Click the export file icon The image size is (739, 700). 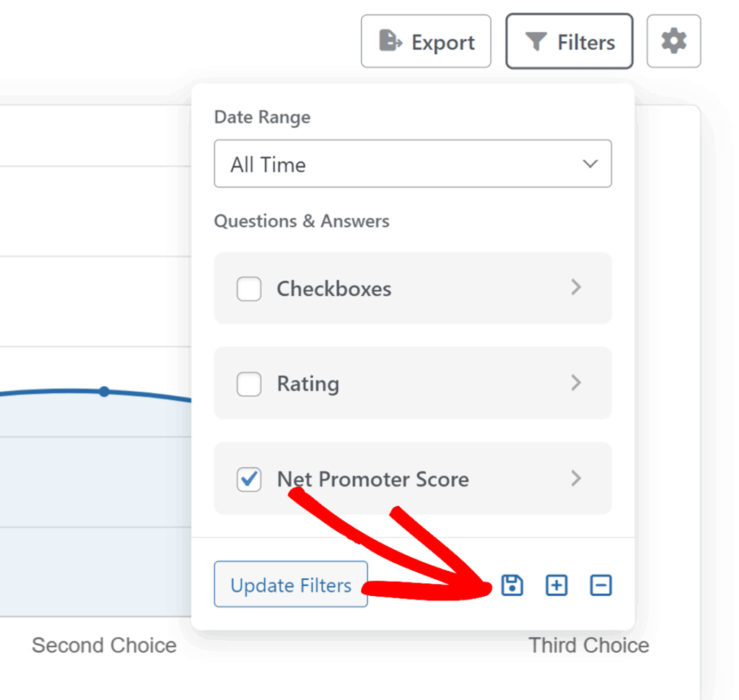pyautogui.click(x=390, y=42)
